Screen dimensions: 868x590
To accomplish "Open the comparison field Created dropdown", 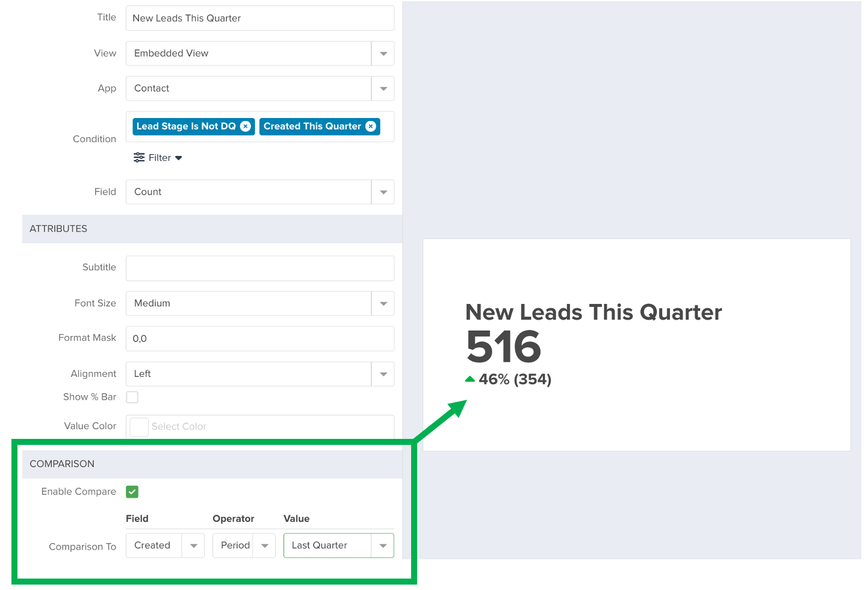I will tap(193, 545).
